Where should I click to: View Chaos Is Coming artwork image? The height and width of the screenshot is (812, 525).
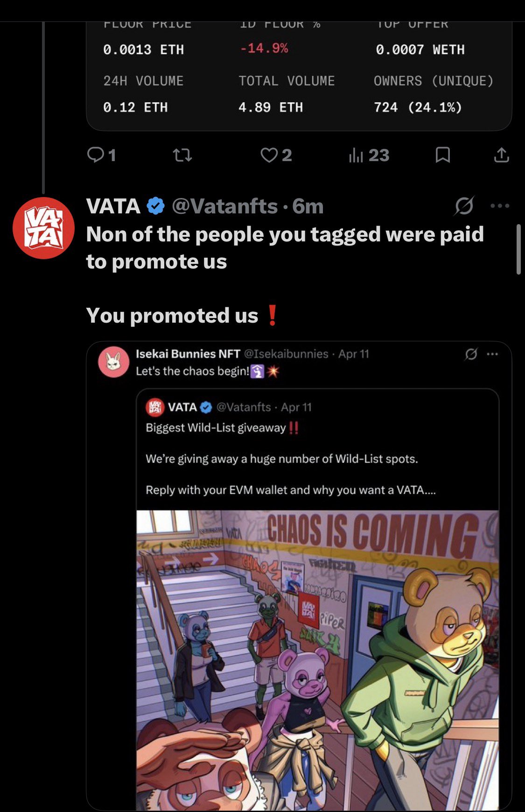(318, 660)
